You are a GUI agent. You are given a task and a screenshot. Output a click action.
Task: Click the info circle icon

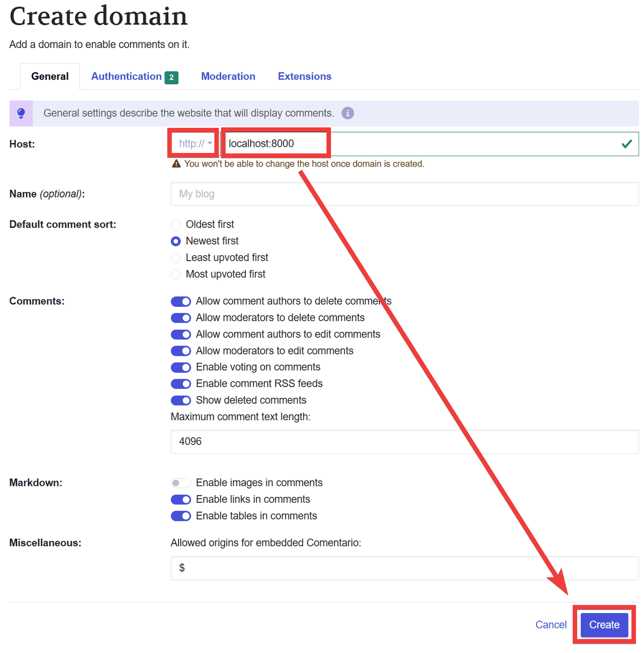pyautogui.click(x=347, y=113)
